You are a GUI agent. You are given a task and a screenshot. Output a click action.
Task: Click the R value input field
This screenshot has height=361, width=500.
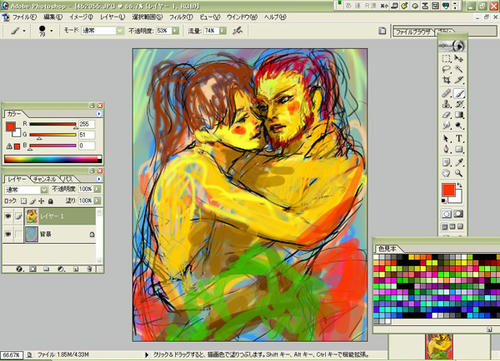86,124
